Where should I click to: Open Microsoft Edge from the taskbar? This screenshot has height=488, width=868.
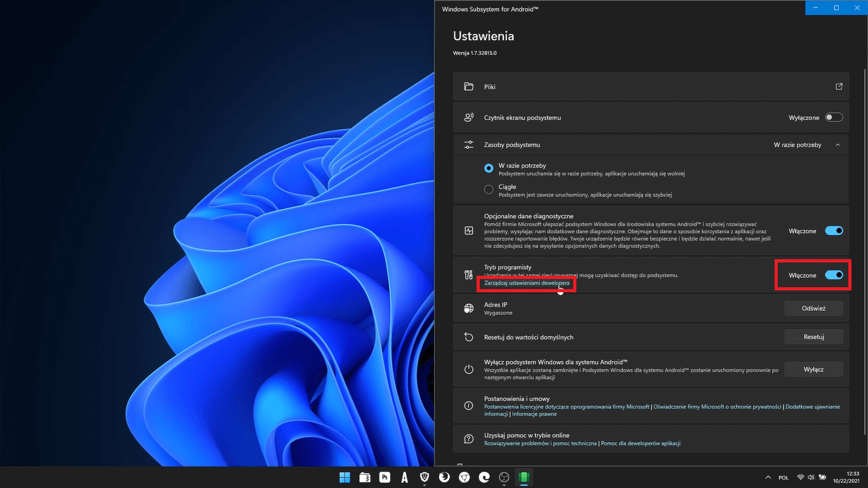484,477
